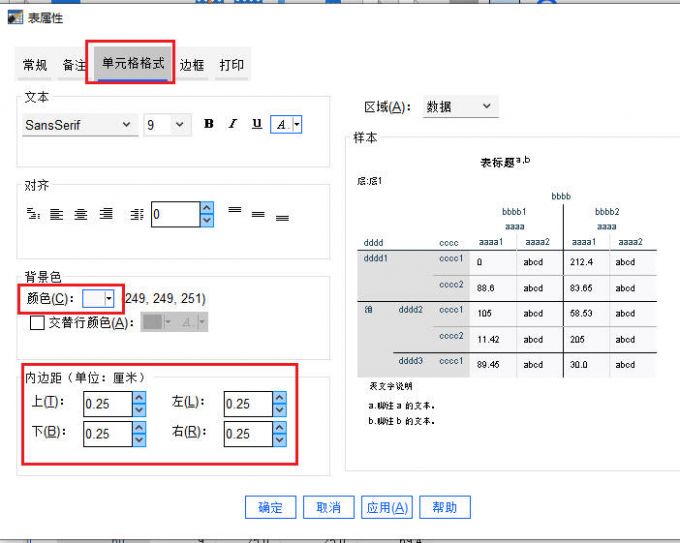
Task: Switch to the 边框 tab
Action: [192, 65]
